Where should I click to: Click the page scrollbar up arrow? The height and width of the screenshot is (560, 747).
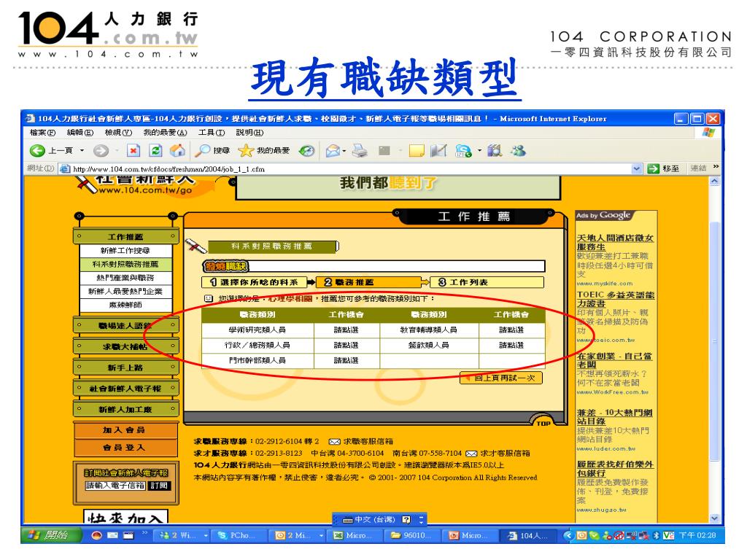(714, 182)
